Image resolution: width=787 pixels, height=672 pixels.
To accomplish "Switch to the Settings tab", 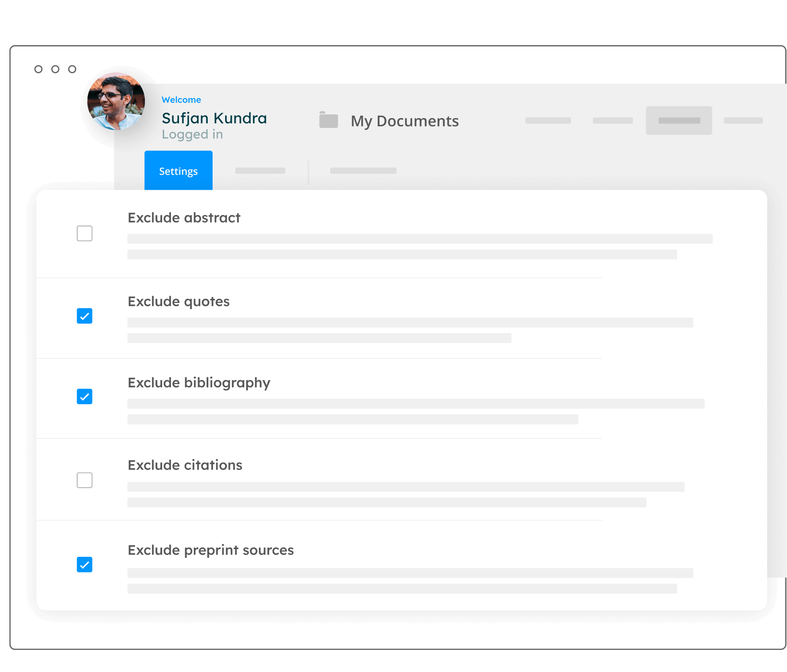I will (x=178, y=170).
